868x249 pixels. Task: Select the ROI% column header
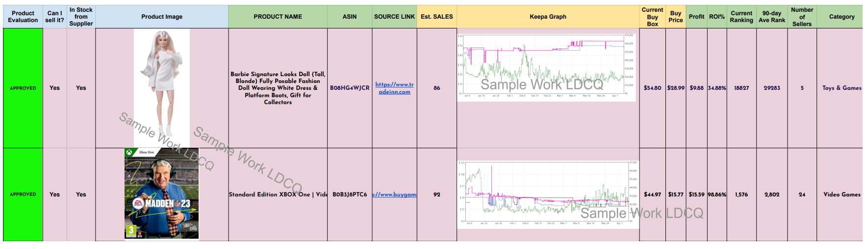717,17
